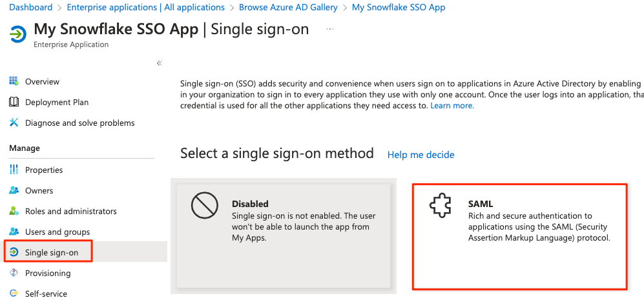Click the SAML puzzle piece icon
The height and width of the screenshot is (298, 644).
[441, 206]
